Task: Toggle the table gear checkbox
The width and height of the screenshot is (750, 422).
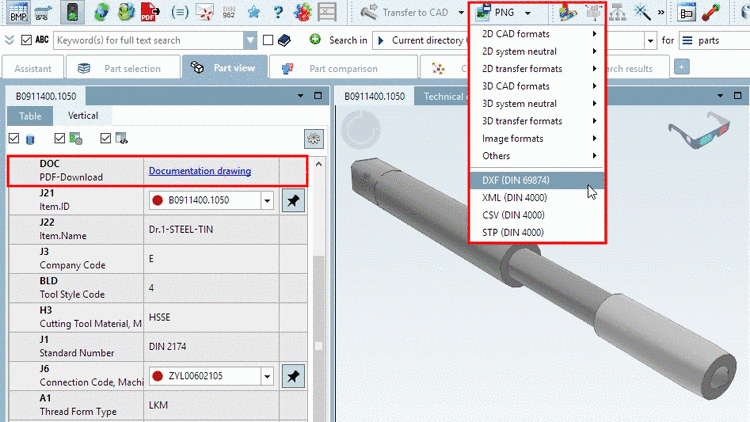Action: [x=59, y=139]
